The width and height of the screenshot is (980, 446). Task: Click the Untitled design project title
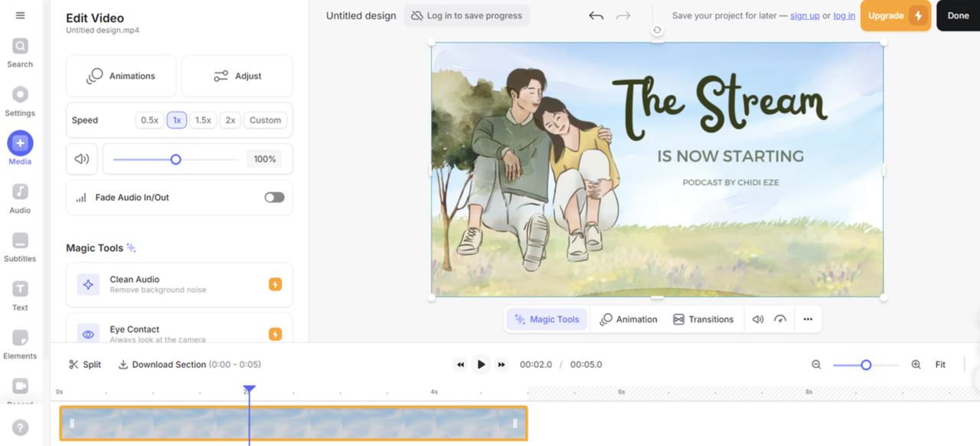361,15
